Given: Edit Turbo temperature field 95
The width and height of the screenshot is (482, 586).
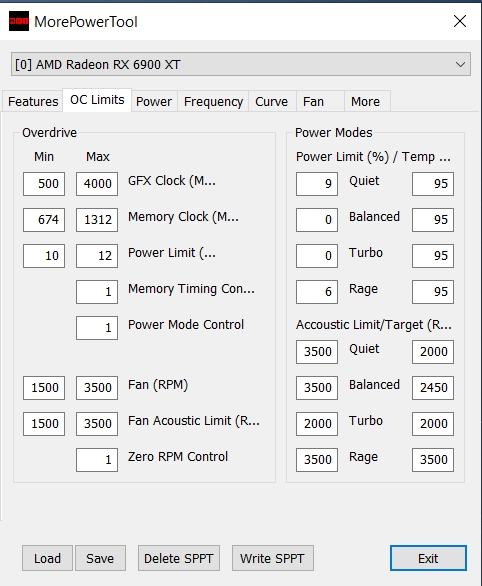Looking at the screenshot, I should coord(433,256).
